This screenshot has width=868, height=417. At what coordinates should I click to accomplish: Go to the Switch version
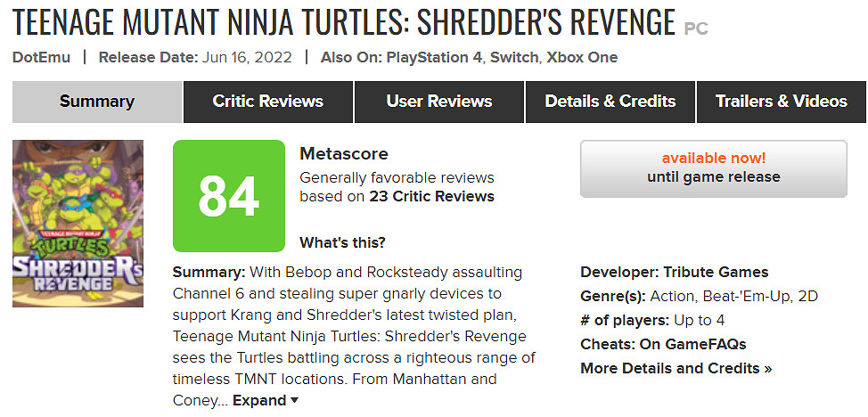514,57
